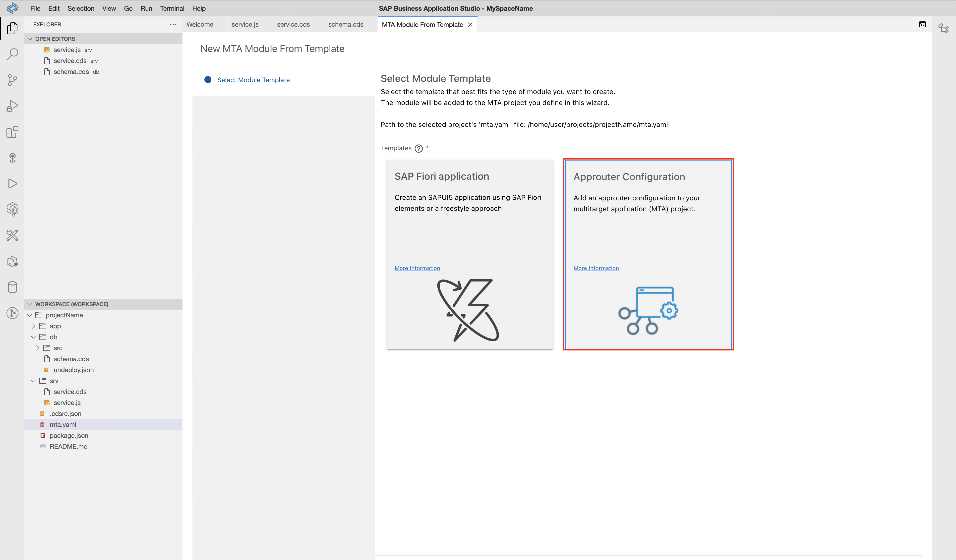Expand the app folder

(103, 326)
